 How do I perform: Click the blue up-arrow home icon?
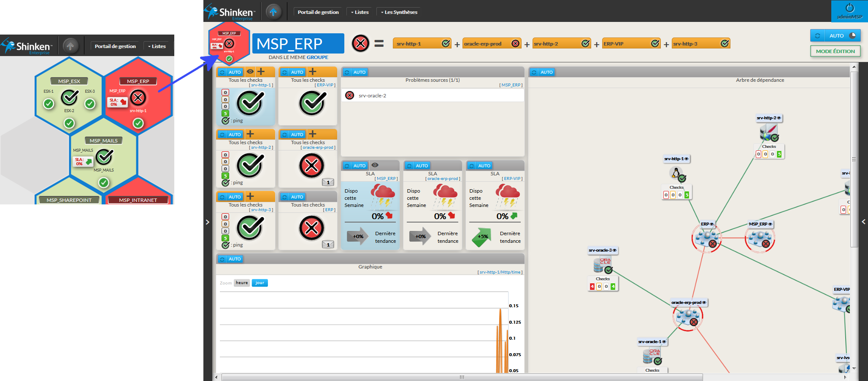[x=273, y=12]
